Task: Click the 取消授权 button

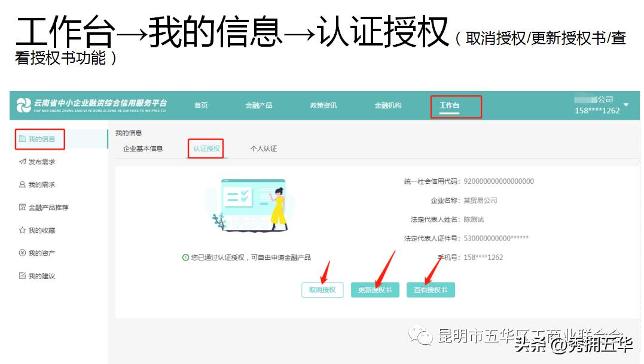Action: click(x=322, y=289)
